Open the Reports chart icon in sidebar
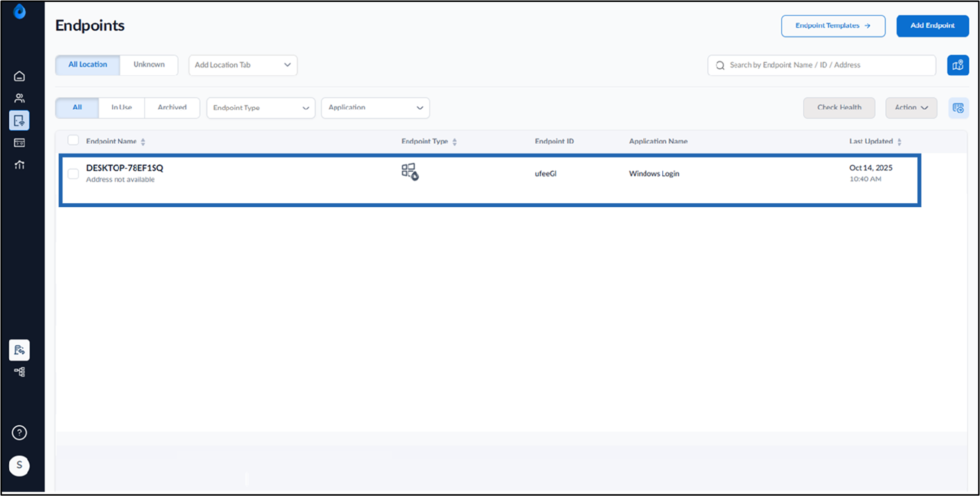 click(20, 165)
